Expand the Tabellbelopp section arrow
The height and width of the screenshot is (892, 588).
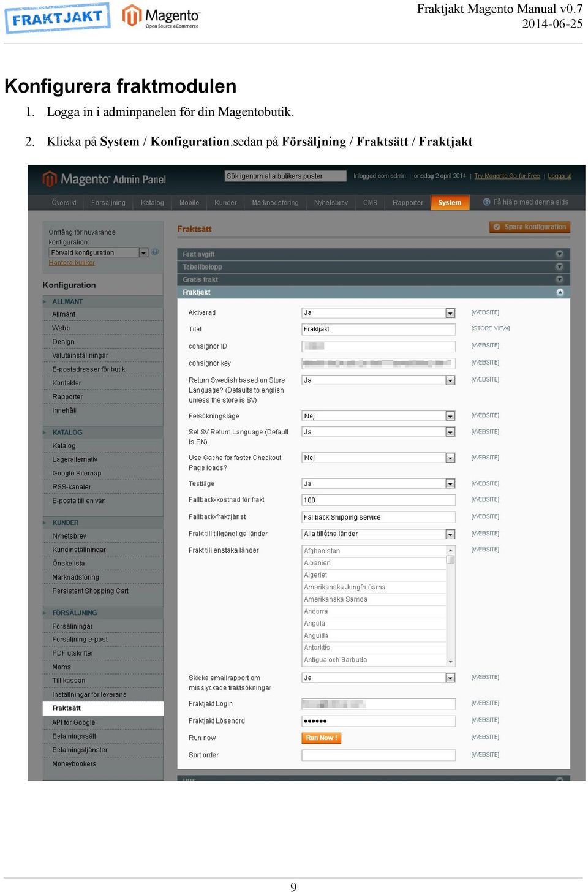coord(559,266)
